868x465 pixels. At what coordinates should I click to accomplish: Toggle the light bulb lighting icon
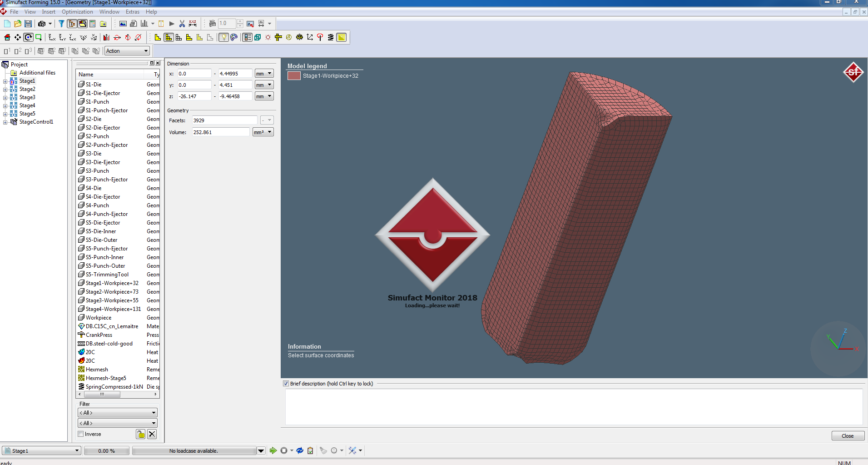(x=223, y=37)
